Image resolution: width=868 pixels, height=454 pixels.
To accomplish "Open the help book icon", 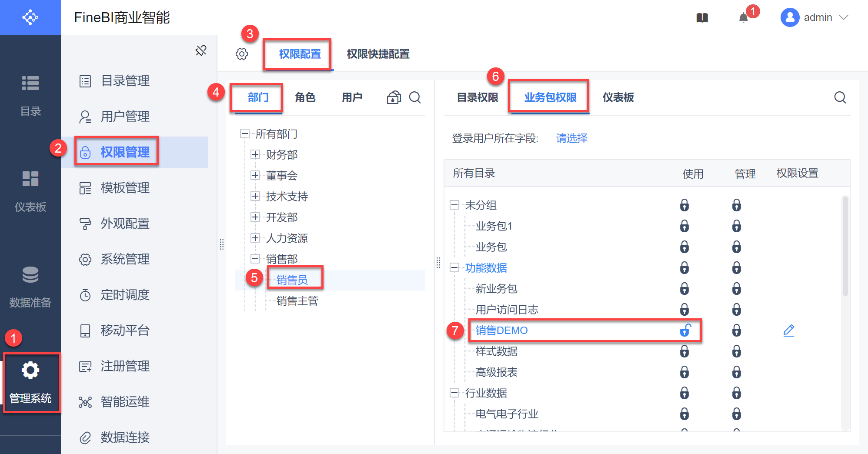I will pyautogui.click(x=702, y=18).
